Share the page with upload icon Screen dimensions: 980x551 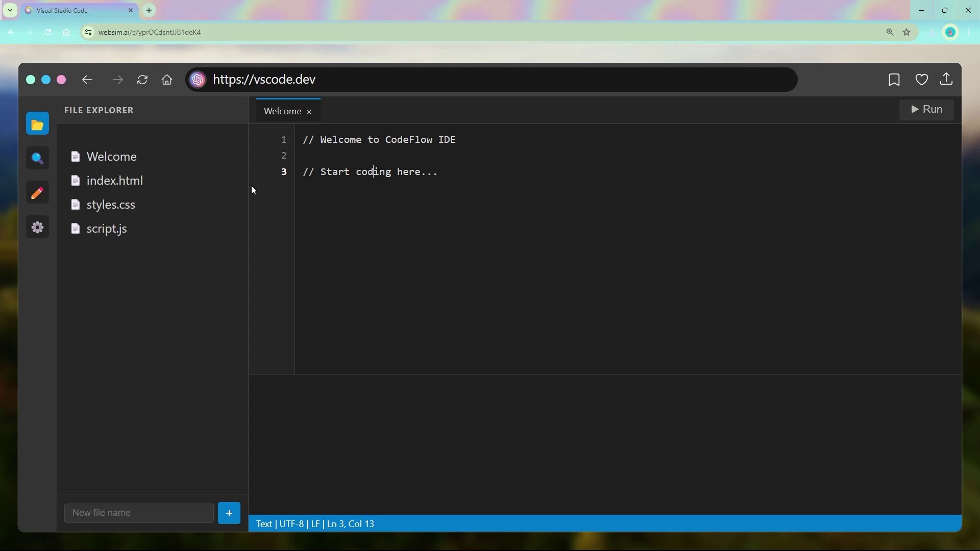point(946,79)
